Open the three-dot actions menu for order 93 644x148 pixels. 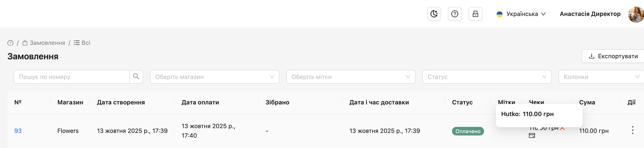tap(633, 130)
